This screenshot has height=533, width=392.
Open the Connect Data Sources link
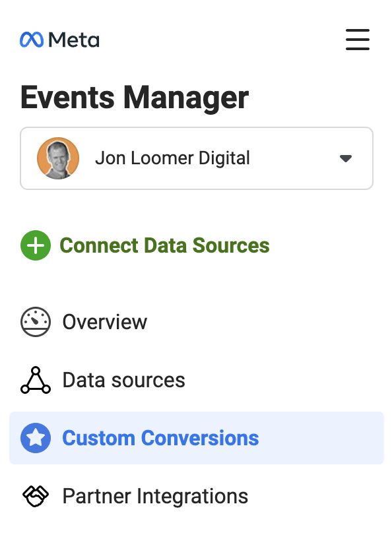pyautogui.click(x=164, y=245)
